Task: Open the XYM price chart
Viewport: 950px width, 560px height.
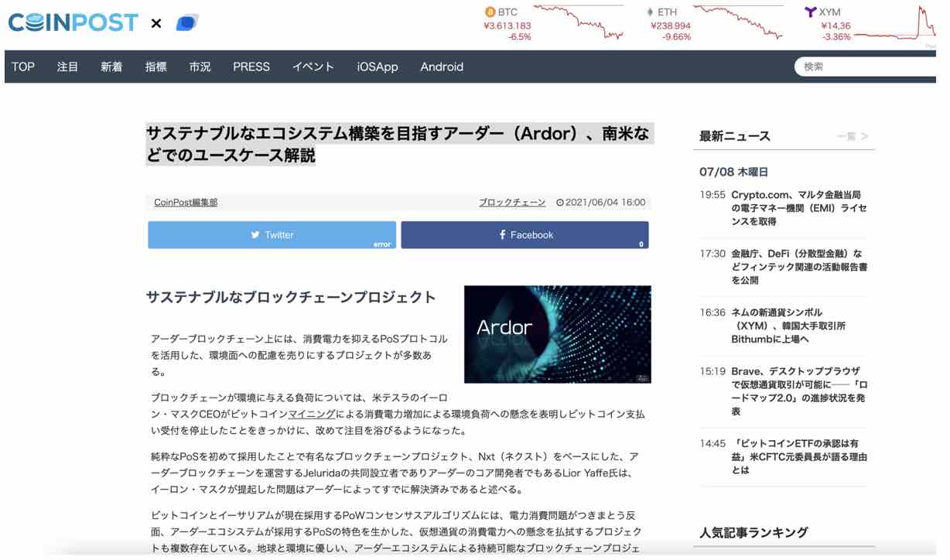Action: (896, 22)
